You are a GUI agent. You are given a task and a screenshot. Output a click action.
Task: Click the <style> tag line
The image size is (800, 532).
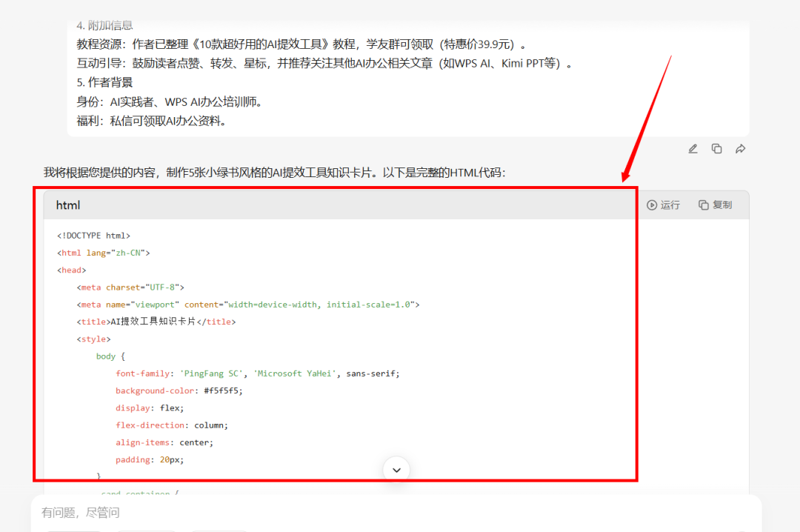pos(93,339)
